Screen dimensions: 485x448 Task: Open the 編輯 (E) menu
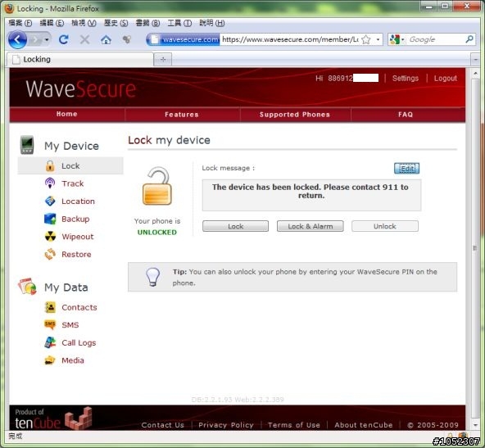pos(52,23)
